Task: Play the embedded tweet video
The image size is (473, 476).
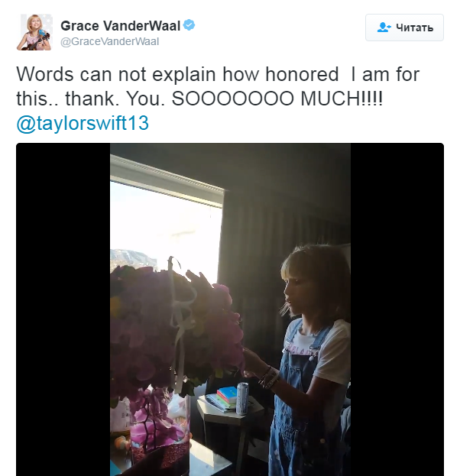Action: 230,309
